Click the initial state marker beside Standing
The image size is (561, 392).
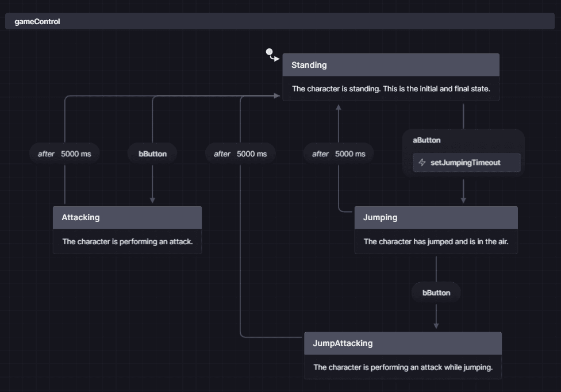269,52
